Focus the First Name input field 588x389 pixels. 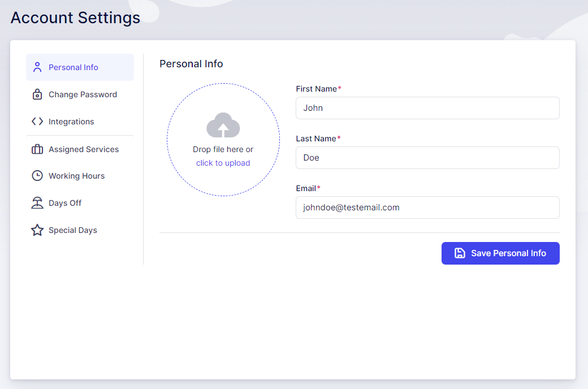(x=427, y=108)
